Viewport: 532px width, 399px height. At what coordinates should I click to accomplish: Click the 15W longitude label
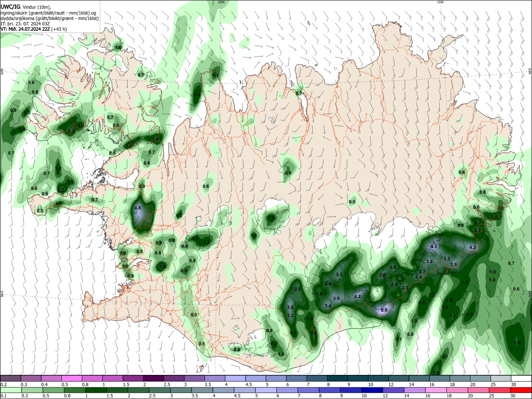point(440,2)
